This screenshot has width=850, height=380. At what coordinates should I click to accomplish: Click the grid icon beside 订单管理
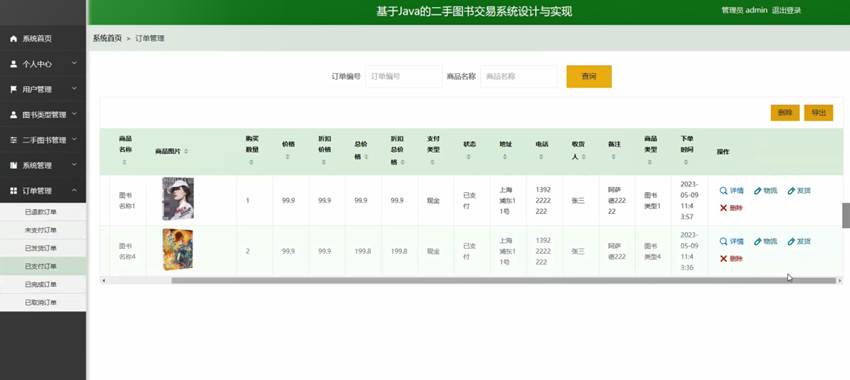click(14, 191)
